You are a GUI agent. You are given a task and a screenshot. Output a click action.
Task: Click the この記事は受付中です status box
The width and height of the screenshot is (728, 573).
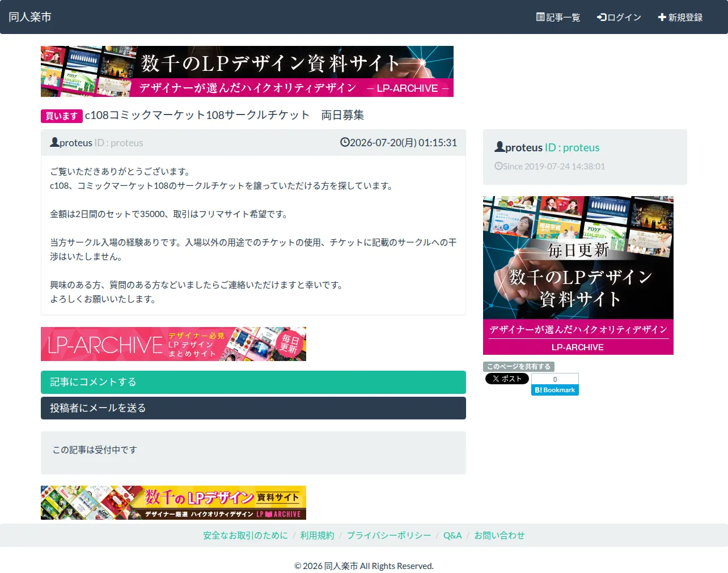[x=253, y=453]
